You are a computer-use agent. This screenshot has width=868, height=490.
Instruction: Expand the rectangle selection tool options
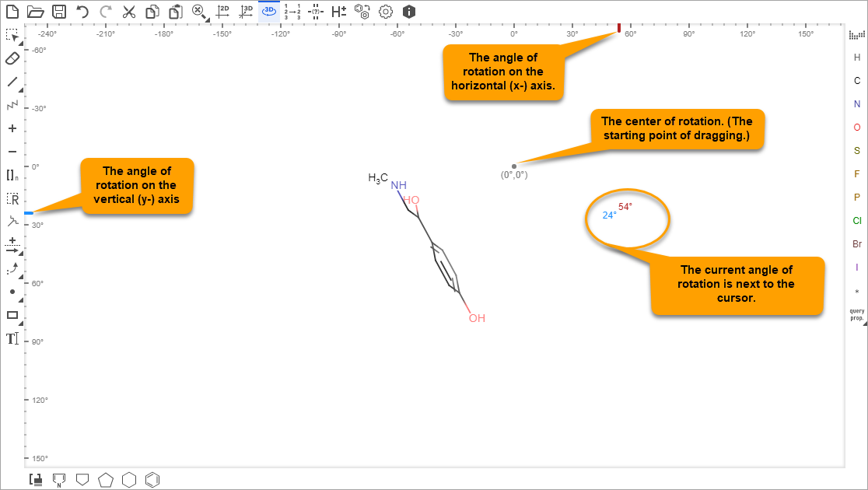point(20,43)
